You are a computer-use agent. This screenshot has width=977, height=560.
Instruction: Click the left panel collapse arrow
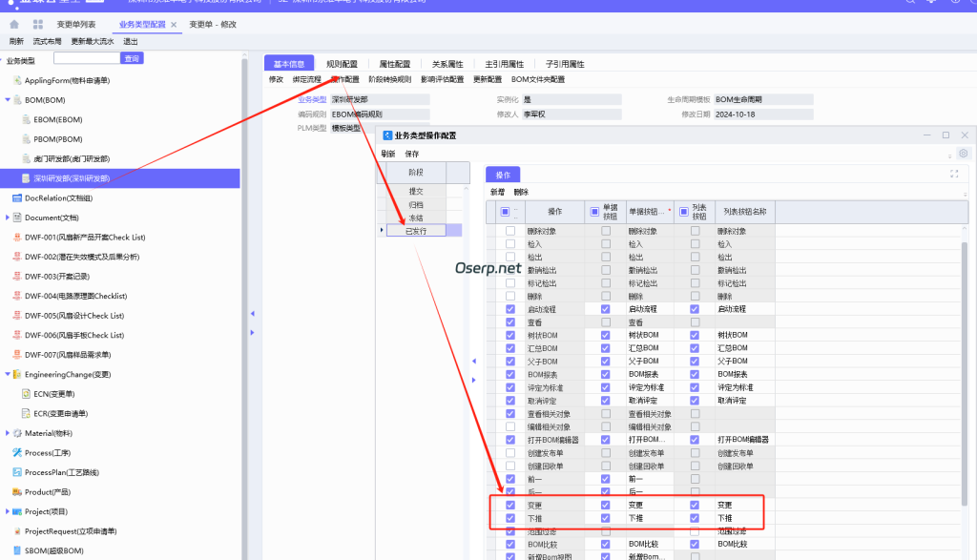click(252, 312)
